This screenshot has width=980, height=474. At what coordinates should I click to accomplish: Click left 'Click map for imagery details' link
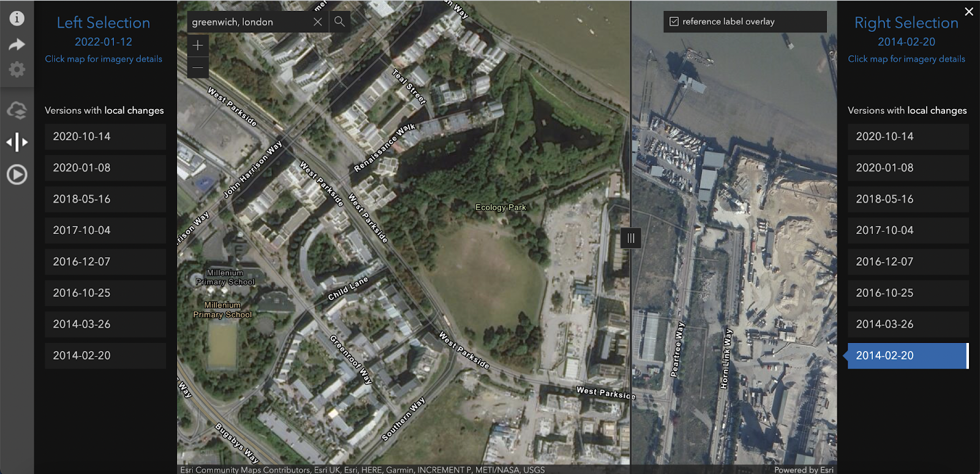104,59
